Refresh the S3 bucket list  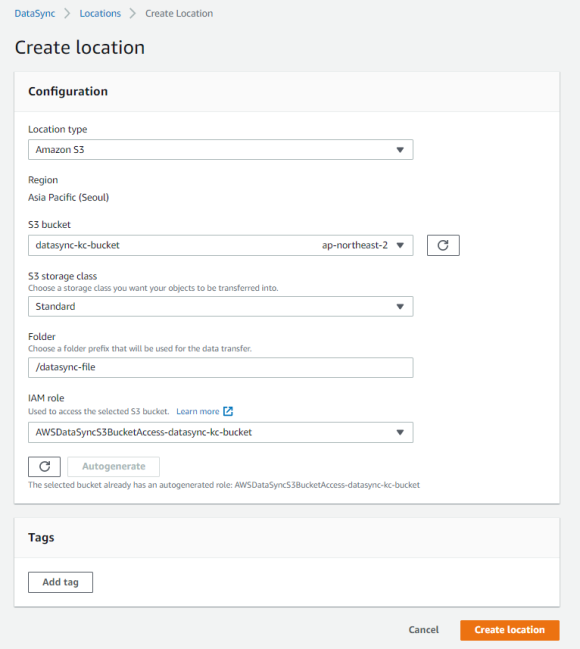[x=443, y=245]
